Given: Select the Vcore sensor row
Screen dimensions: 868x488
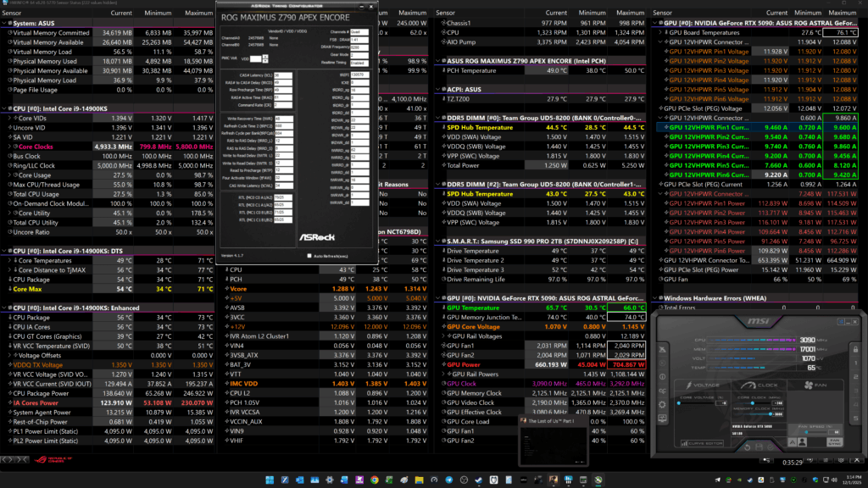Looking at the screenshot, I should point(326,289).
